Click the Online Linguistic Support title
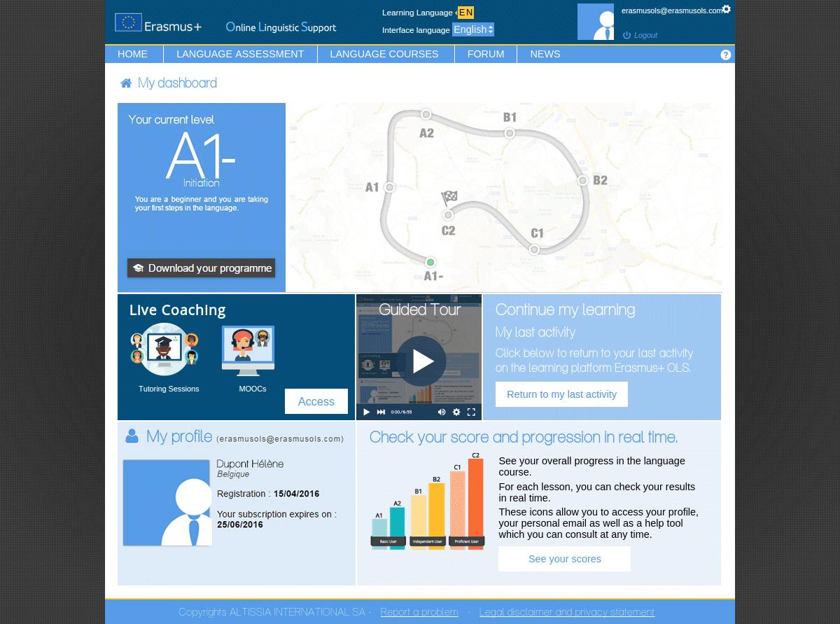Viewport: 840px width, 624px height. [281, 27]
